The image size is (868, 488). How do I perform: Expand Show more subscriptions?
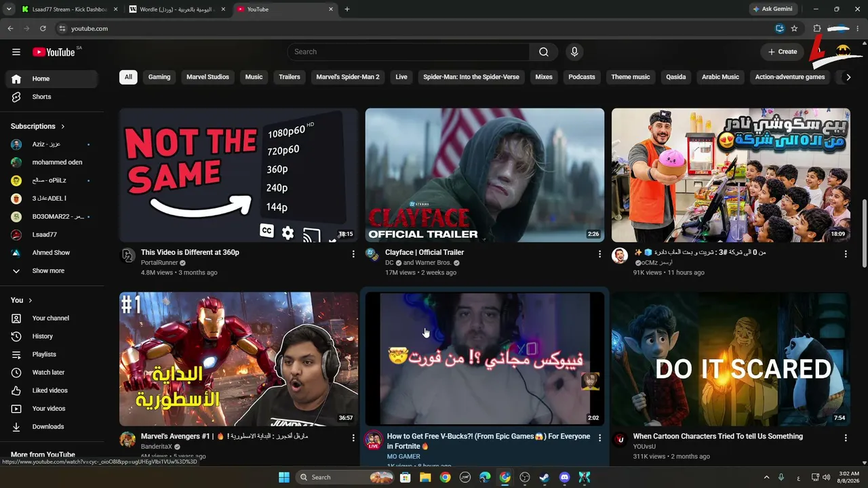coord(52,271)
